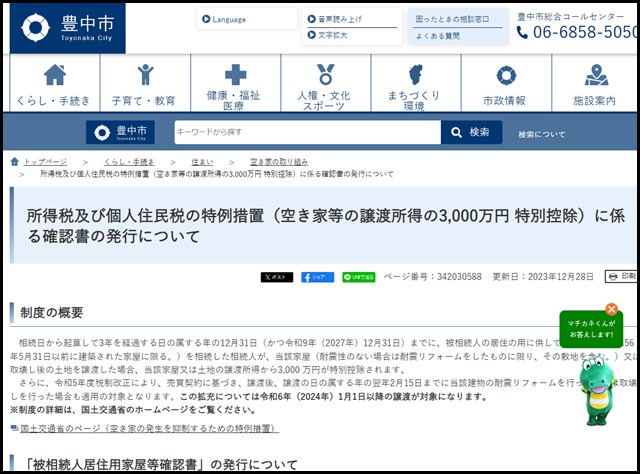Send the page via LINEで送る button
The height and width of the screenshot is (474, 640).
359,277
